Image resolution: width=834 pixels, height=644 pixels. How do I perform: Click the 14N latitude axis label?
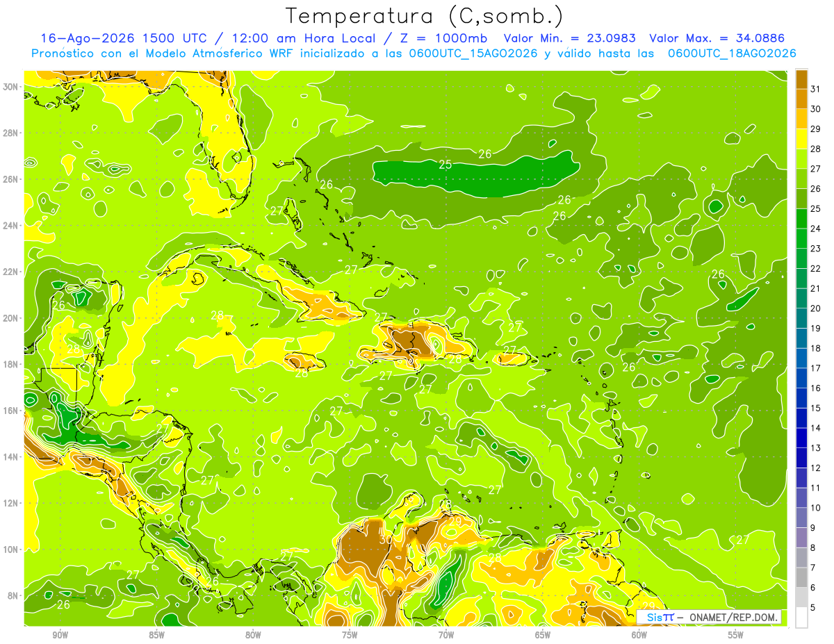pyautogui.click(x=12, y=457)
